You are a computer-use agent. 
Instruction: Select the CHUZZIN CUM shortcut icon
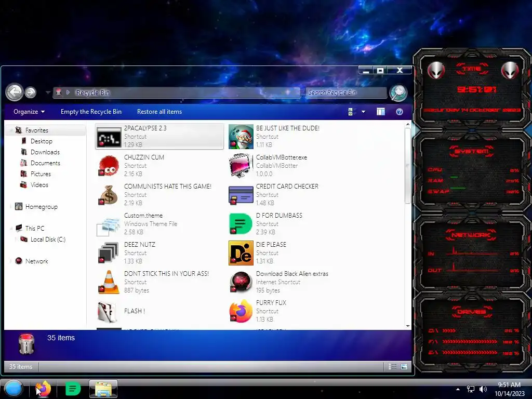click(x=109, y=166)
